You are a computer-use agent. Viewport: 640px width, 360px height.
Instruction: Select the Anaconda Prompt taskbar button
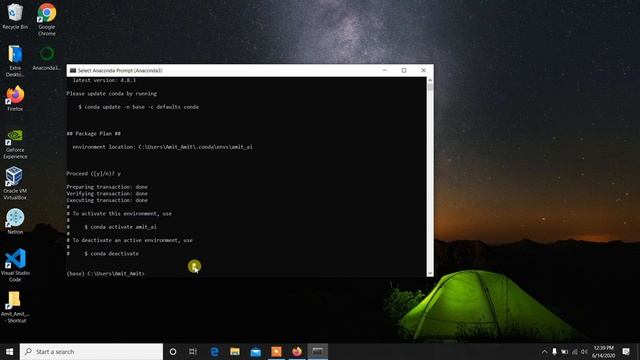(318, 351)
